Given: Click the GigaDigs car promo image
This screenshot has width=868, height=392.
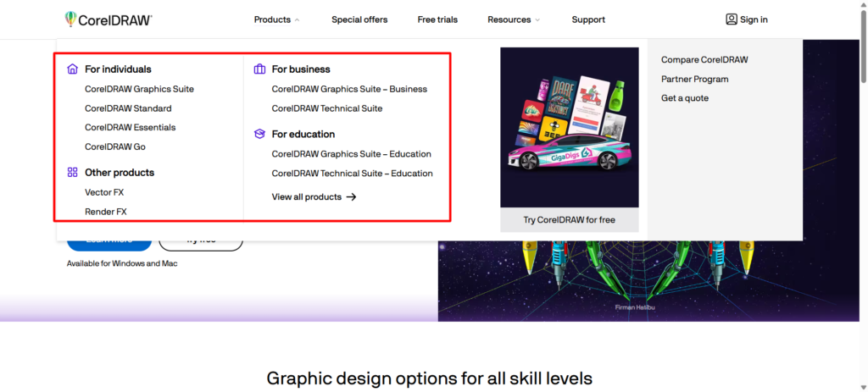Looking at the screenshot, I should coord(569,127).
